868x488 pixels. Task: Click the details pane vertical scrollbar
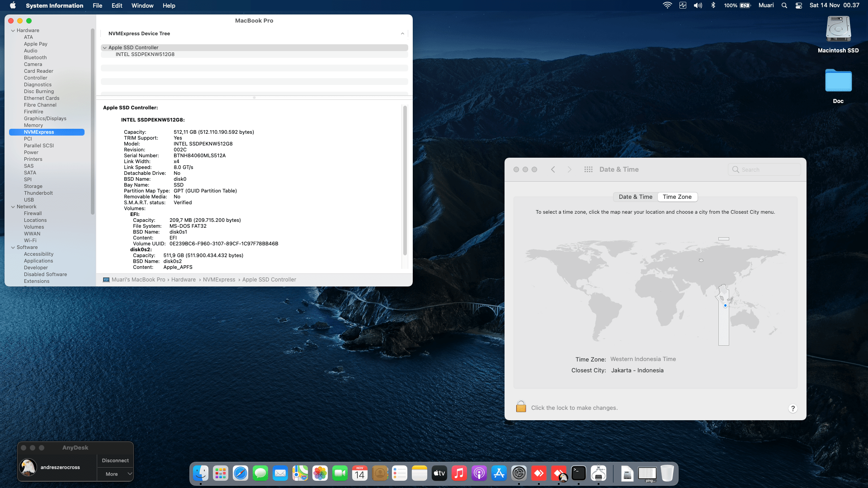click(x=405, y=181)
